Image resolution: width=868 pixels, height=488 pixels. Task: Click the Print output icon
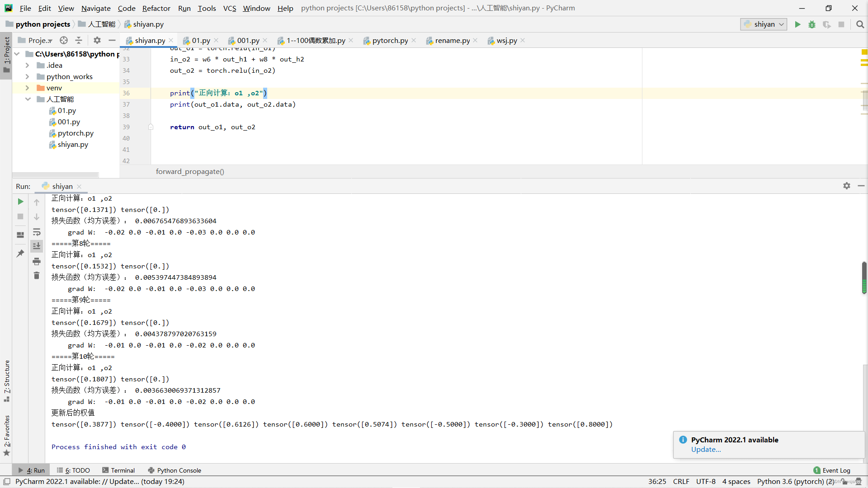tap(37, 261)
